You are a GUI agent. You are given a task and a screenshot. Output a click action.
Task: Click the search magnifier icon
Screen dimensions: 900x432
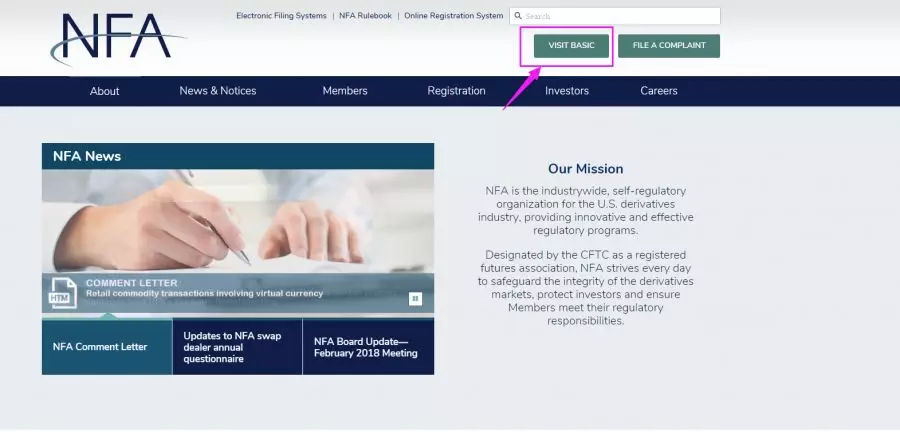pyautogui.click(x=518, y=16)
